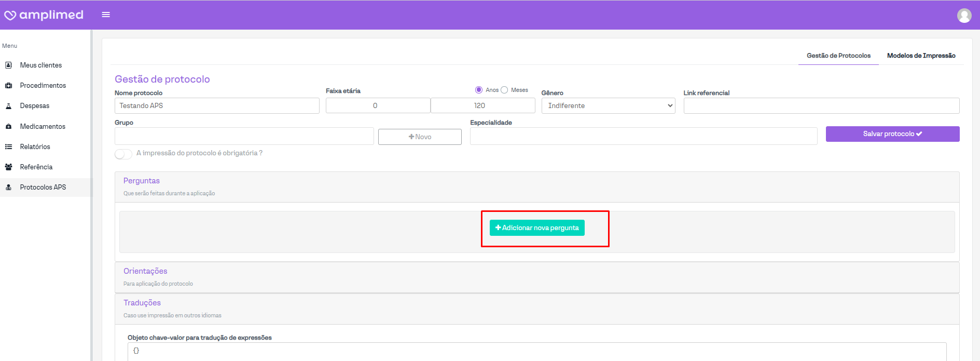Click the Nome protocolo input field
The height and width of the screenshot is (361, 980).
pos(217,105)
